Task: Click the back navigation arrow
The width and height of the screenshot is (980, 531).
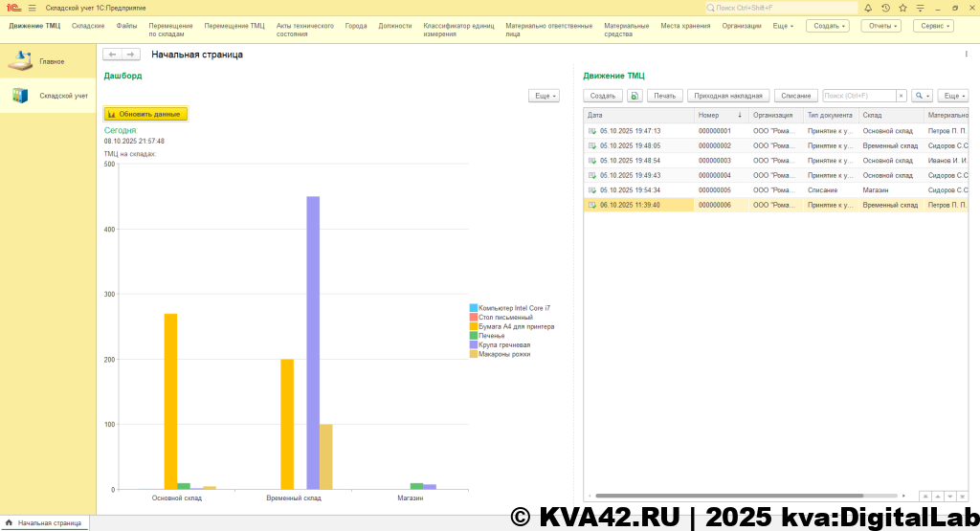Action: click(113, 55)
